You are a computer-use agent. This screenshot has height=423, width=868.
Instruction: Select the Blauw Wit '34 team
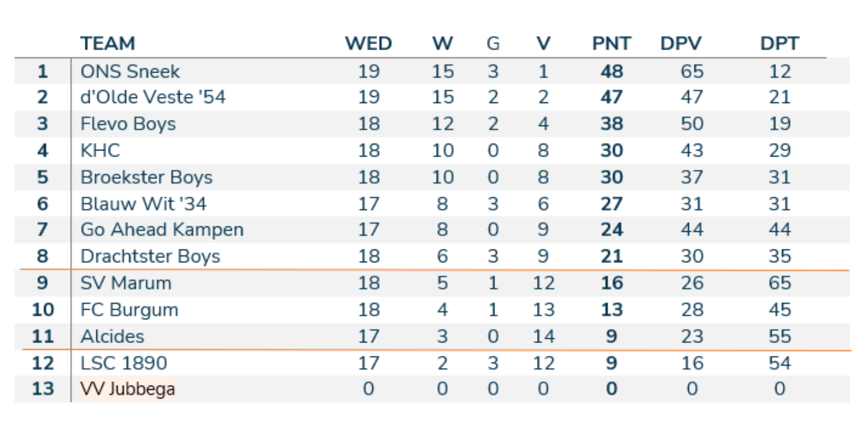[x=143, y=203]
